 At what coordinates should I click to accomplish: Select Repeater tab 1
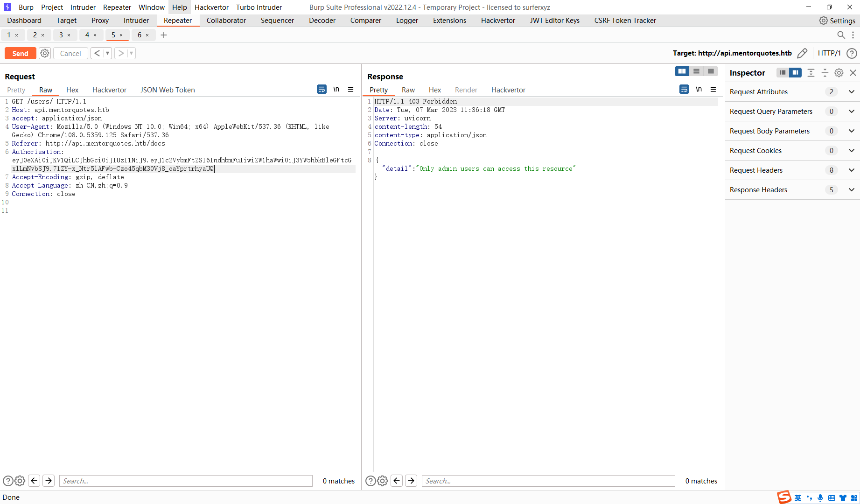(8, 35)
